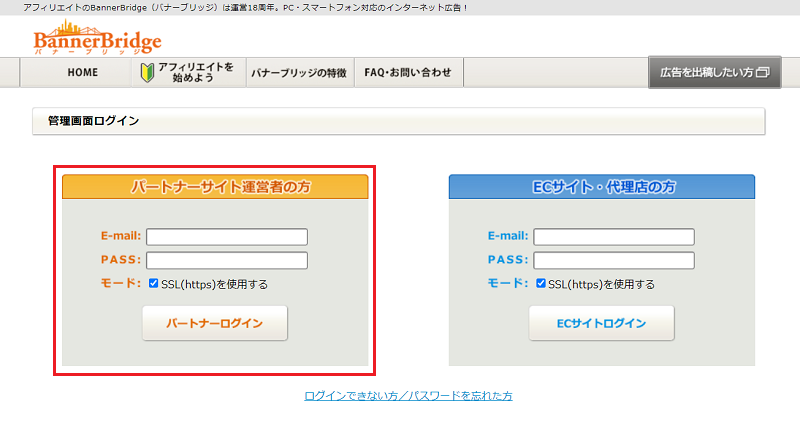This screenshot has height=437, width=800.
Task: Click 管理画面ログイン heading text
Action: 93,121
